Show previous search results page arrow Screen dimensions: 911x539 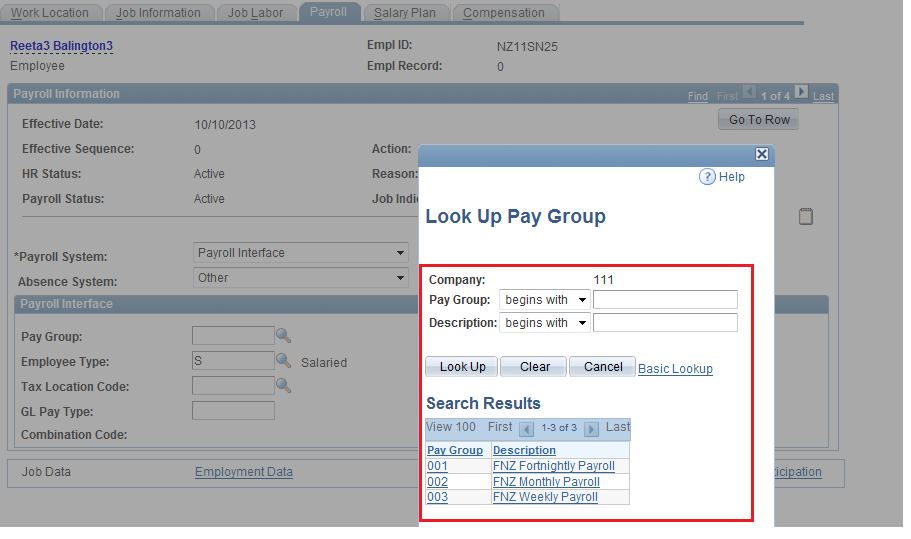pyautogui.click(x=526, y=429)
